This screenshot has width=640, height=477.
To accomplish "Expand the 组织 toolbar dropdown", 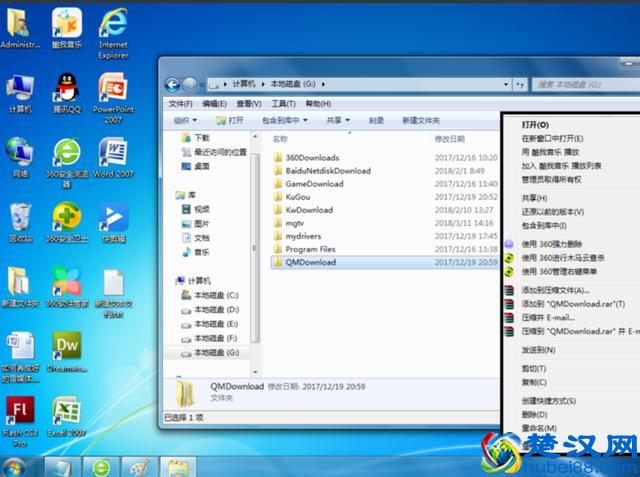I will (185, 120).
